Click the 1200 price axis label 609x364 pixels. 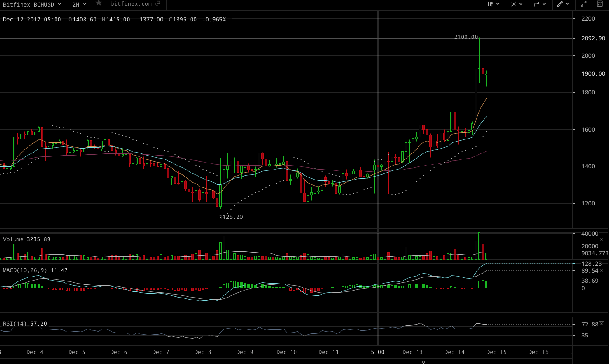[588, 203]
